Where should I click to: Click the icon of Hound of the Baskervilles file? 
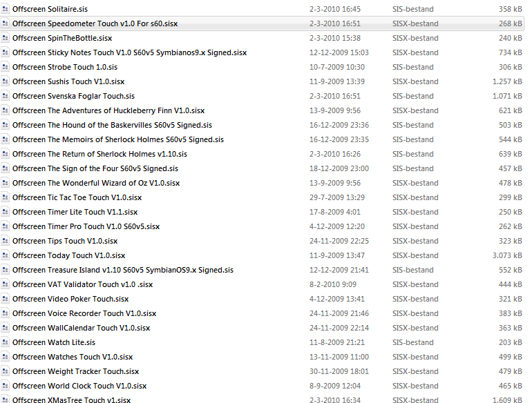(x=5, y=125)
